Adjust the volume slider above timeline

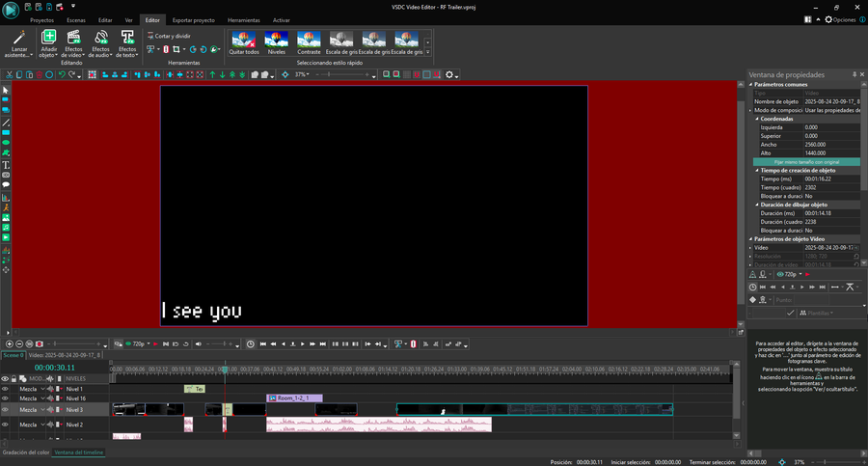coord(220,344)
